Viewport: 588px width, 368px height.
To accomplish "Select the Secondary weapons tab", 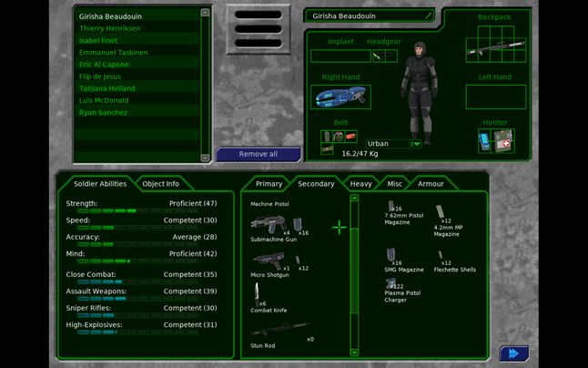I will (316, 184).
